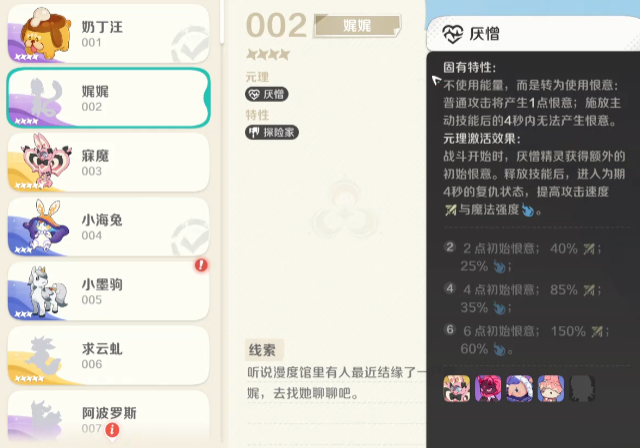This screenshot has height=448, width=640.
Task: Click the tier 2 bonus number marker
Action: (449, 247)
